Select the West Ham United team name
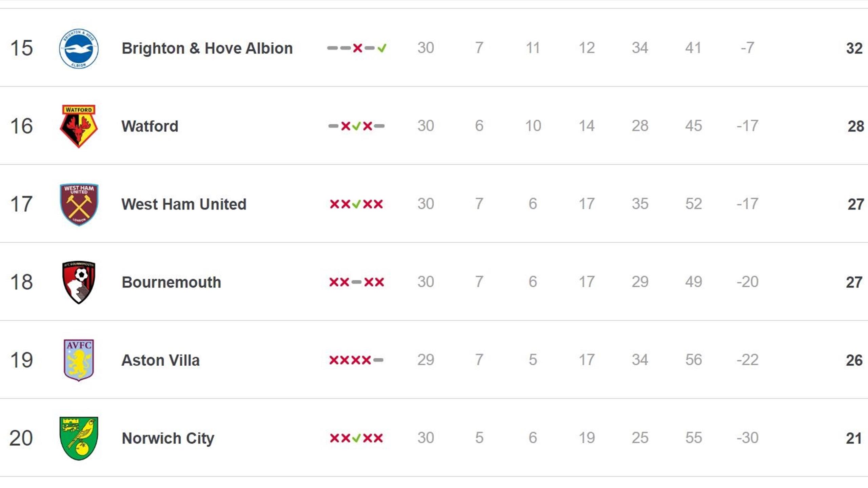 (184, 204)
